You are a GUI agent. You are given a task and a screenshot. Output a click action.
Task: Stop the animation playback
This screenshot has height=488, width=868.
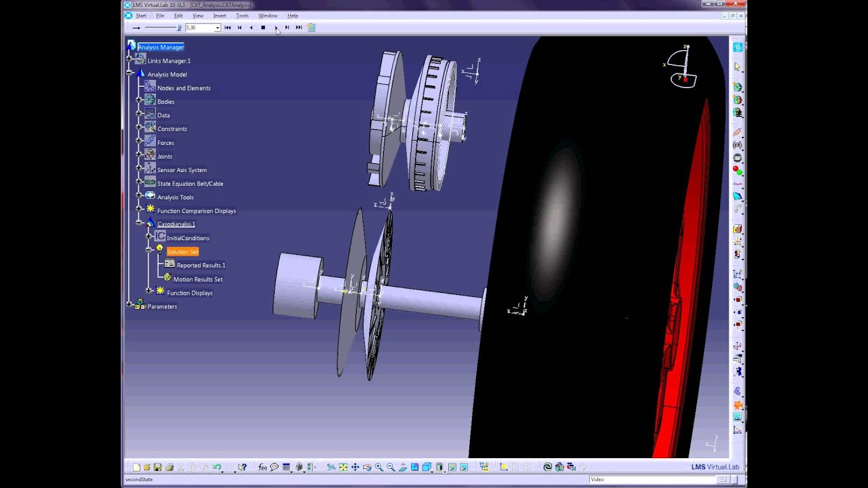tap(263, 28)
